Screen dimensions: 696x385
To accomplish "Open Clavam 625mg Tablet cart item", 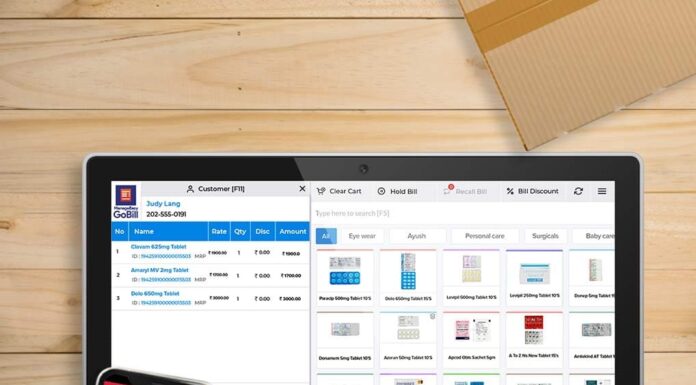I will pos(158,246).
